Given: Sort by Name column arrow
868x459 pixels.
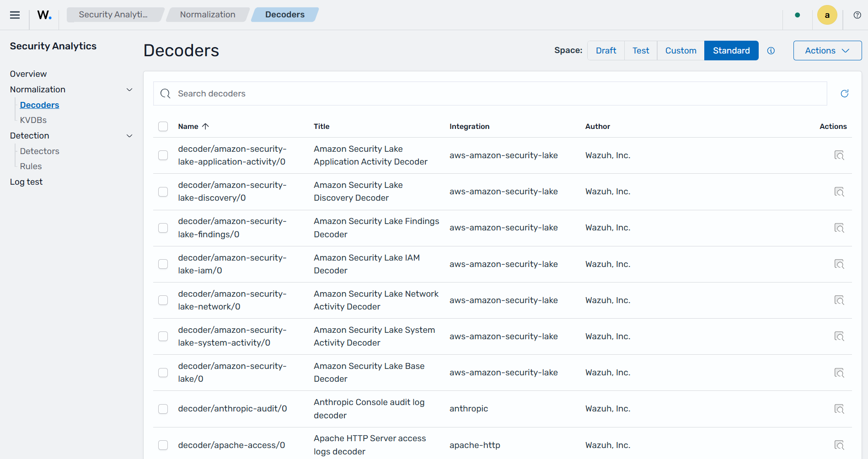Looking at the screenshot, I should click(x=205, y=127).
